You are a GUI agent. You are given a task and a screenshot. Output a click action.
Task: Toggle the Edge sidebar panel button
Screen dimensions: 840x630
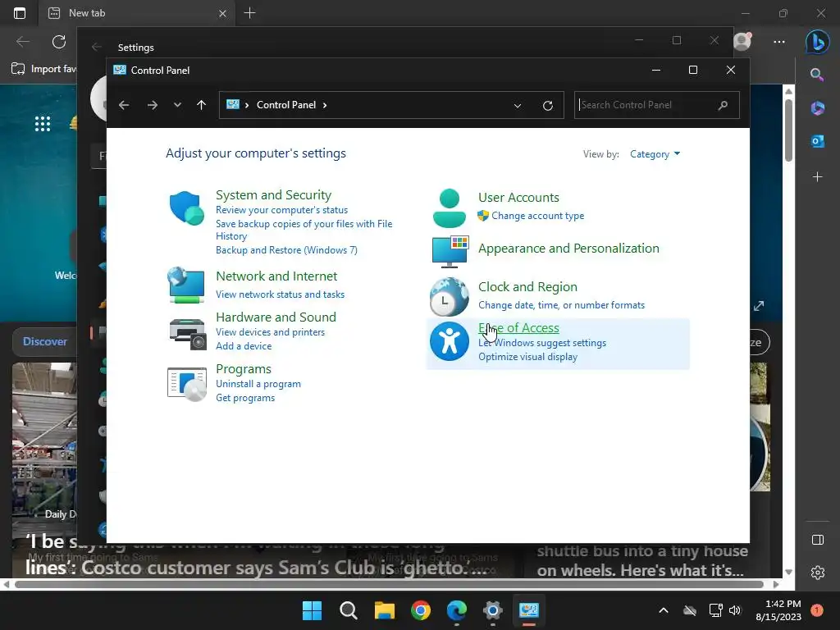point(818,540)
